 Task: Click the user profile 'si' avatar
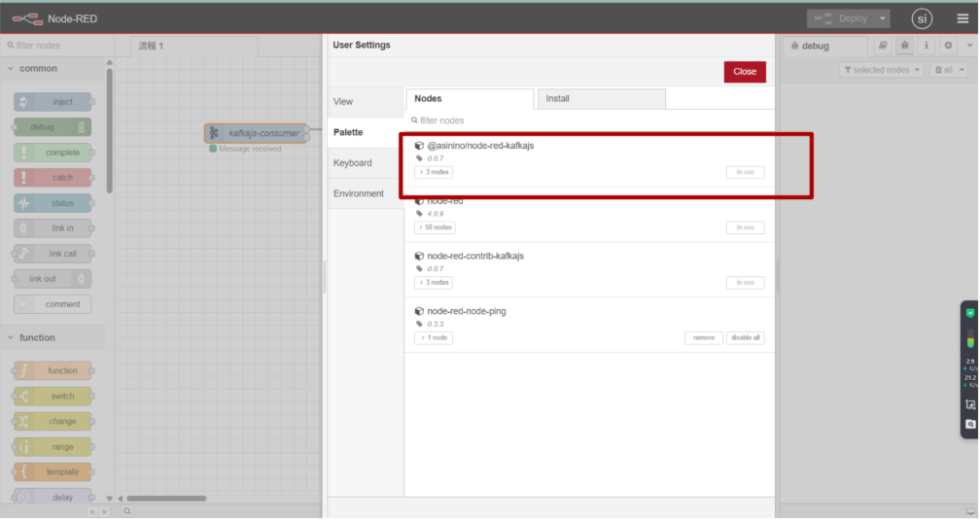pyautogui.click(x=922, y=18)
